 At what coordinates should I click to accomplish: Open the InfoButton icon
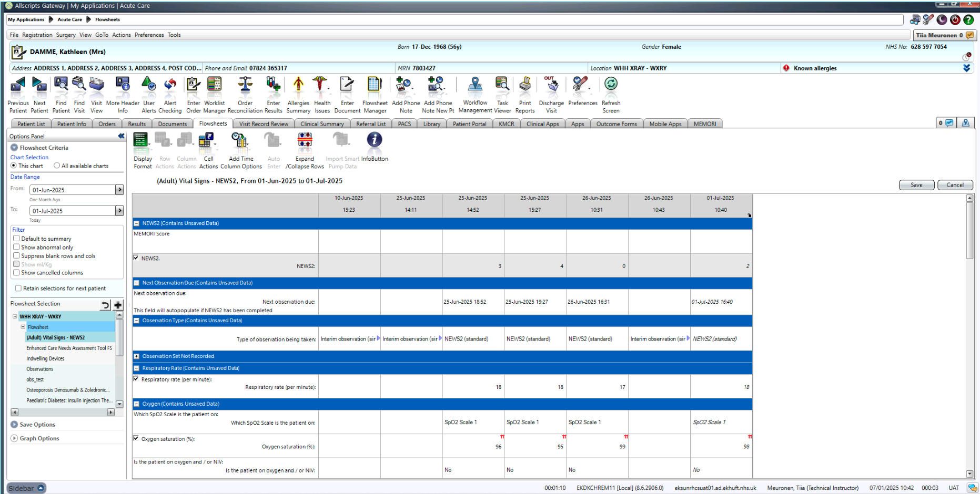(374, 140)
